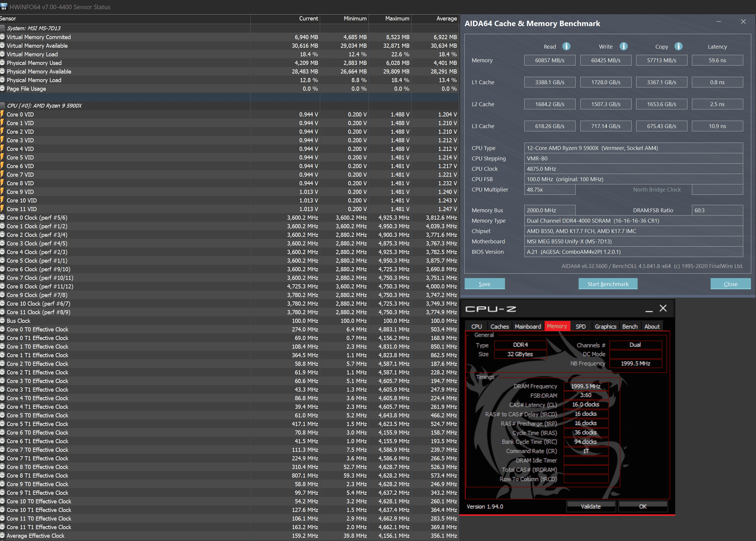Collapse the System: MSI MS-7D13 group
The height and width of the screenshot is (541, 756).
(x=2, y=28)
